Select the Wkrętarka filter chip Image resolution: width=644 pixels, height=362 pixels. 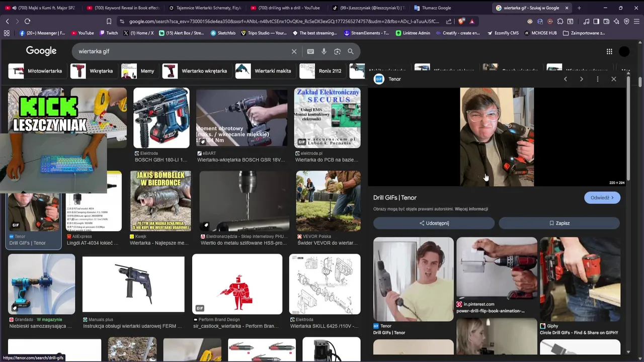pyautogui.click(x=94, y=71)
